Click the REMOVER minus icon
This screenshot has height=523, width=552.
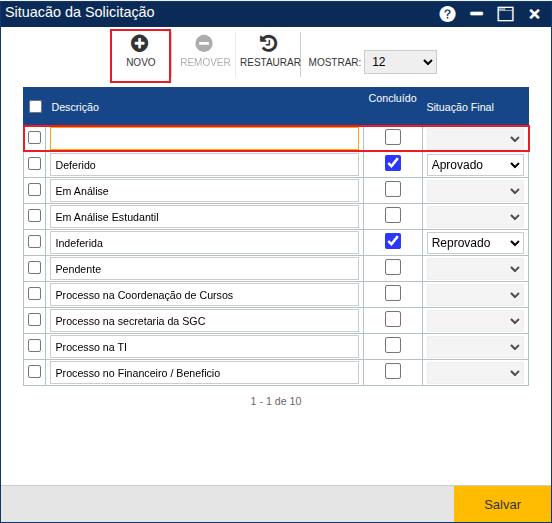[204, 44]
